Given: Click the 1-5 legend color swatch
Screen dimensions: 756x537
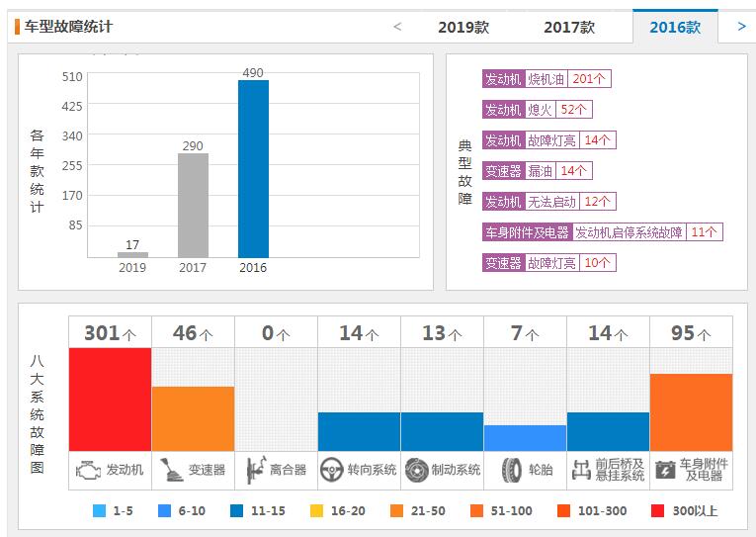Looking at the screenshot, I should pos(99,510).
